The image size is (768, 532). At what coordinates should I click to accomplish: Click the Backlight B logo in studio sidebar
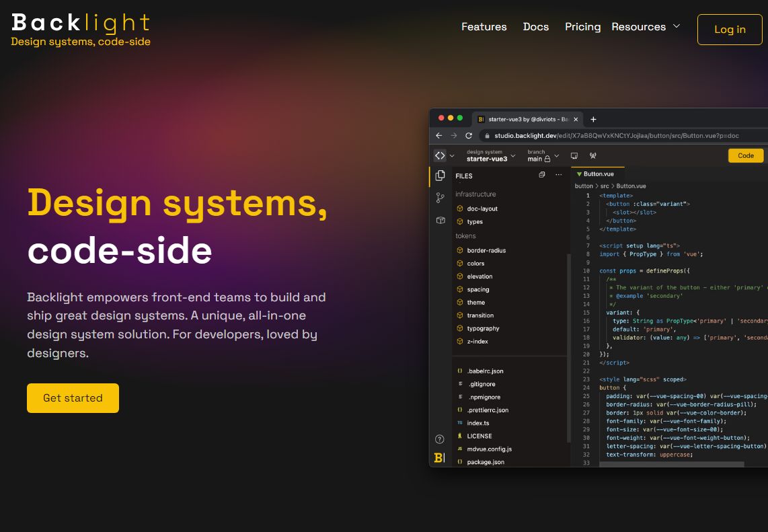pos(440,457)
